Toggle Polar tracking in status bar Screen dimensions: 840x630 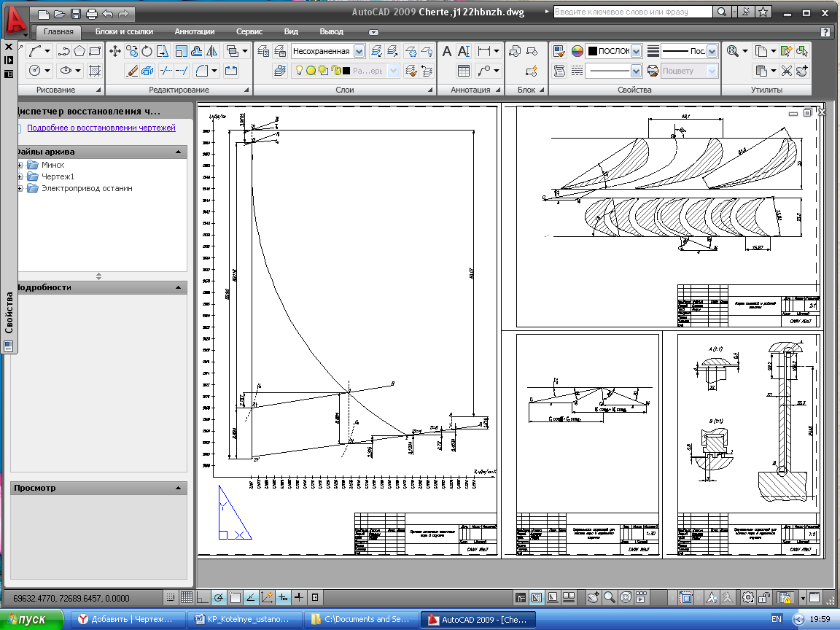(219, 597)
